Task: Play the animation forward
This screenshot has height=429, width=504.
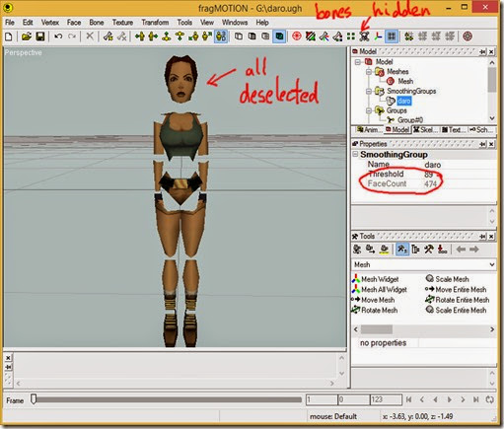Action: click(x=450, y=399)
